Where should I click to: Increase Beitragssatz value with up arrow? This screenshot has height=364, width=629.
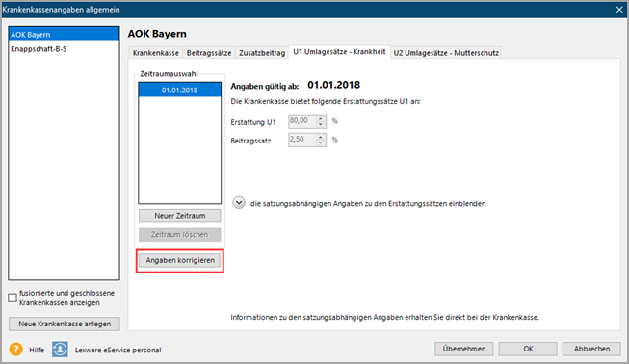tap(321, 137)
